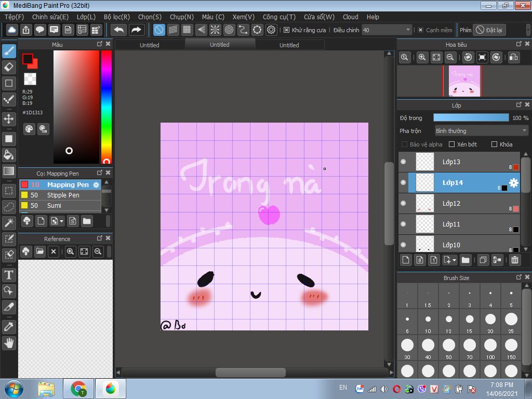Enable the Khóa lock checkbox
Viewport: 532px width, 399px height.
click(495, 144)
